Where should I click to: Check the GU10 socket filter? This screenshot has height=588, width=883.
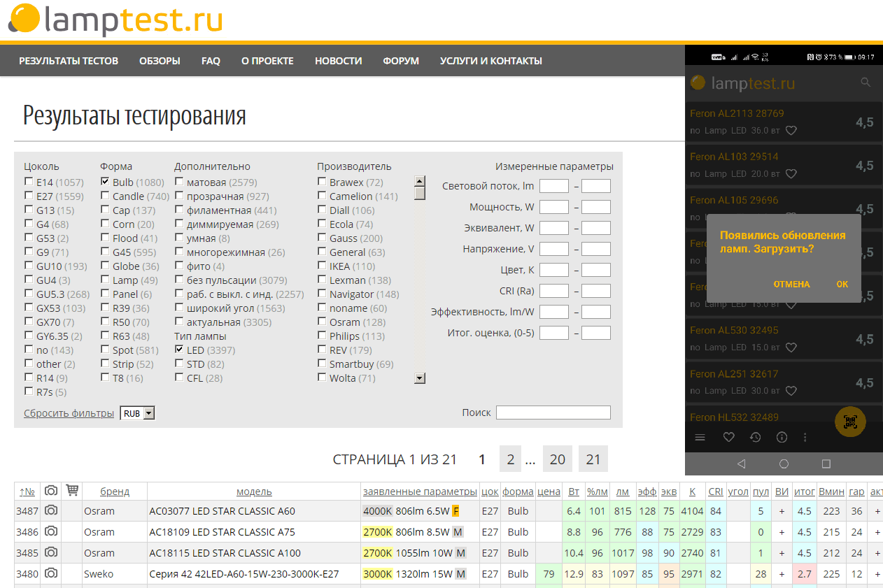[x=29, y=266]
